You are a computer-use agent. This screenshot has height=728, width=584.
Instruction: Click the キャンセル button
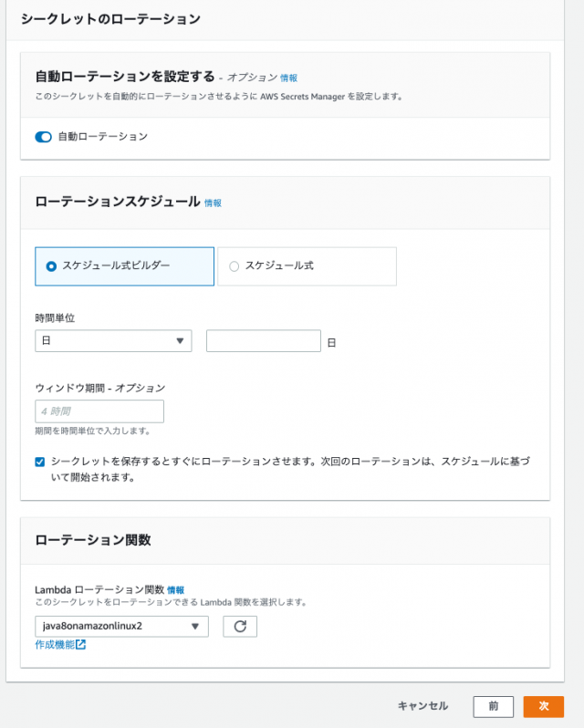click(422, 706)
